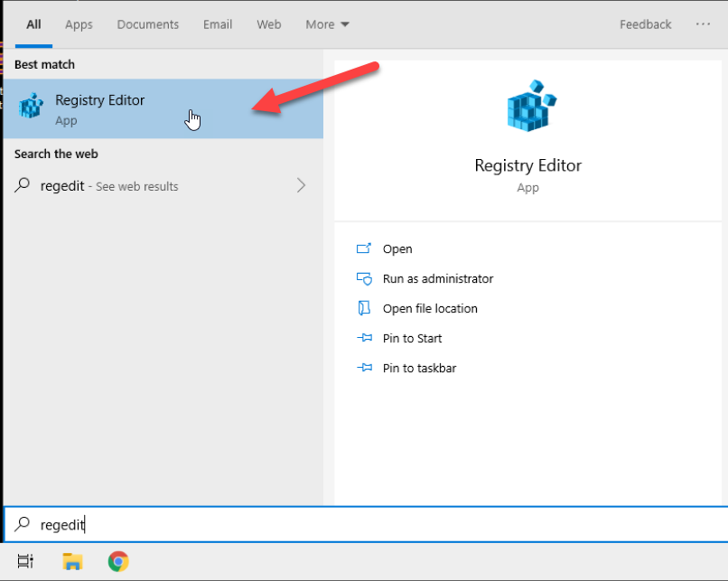
Task: Expand the web results chevron arrow
Action: [x=302, y=186]
